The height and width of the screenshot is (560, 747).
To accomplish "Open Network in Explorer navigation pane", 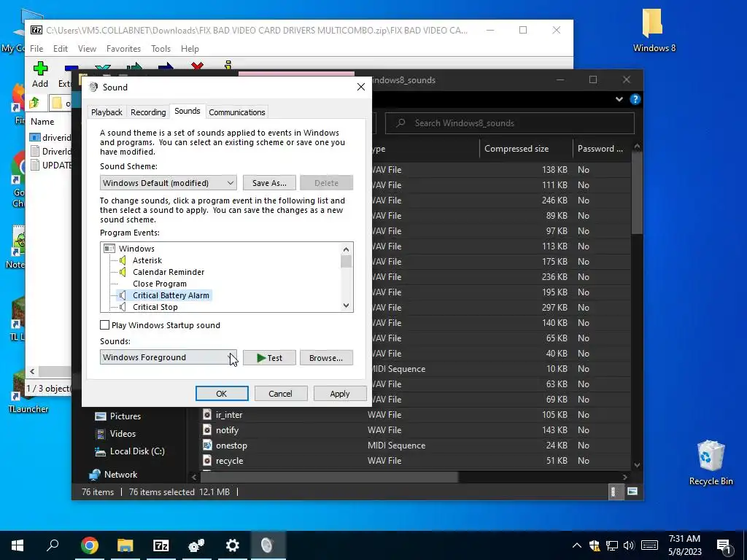I will 120,474.
